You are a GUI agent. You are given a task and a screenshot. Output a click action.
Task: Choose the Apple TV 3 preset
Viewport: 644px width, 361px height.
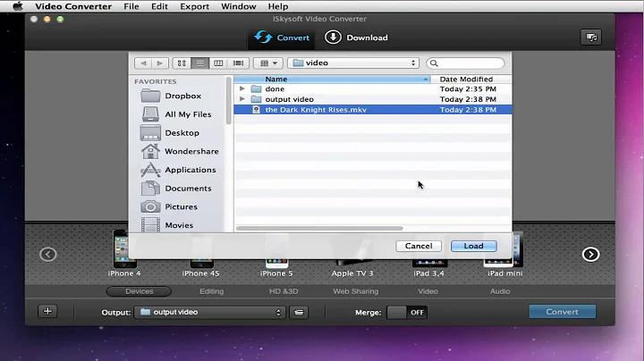pyautogui.click(x=352, y=269)
